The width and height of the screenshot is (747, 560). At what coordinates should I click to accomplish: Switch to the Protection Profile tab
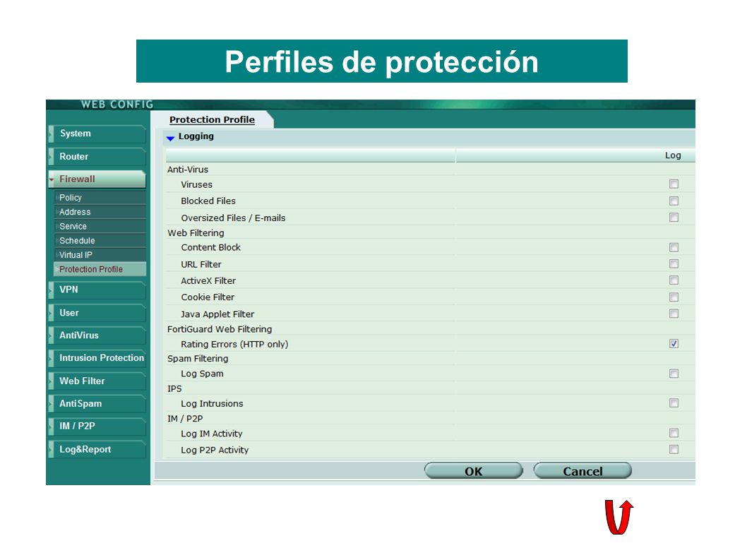tap(212, 119)
